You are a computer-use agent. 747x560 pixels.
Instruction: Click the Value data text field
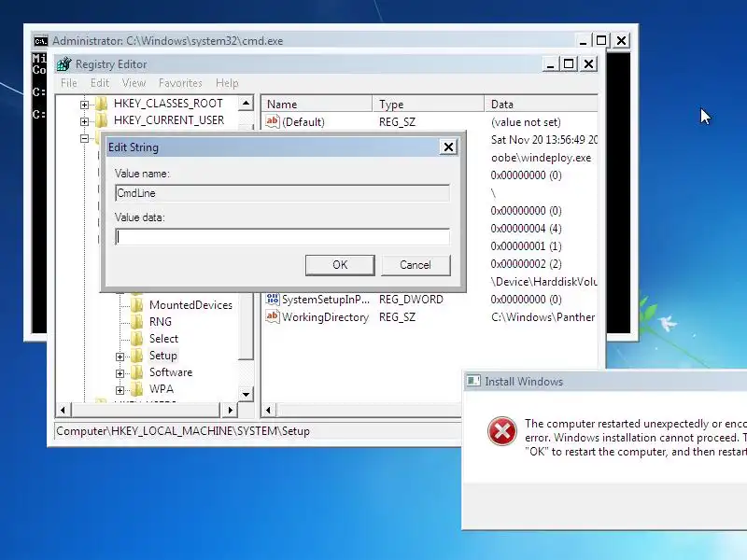[x=283, y=237]
